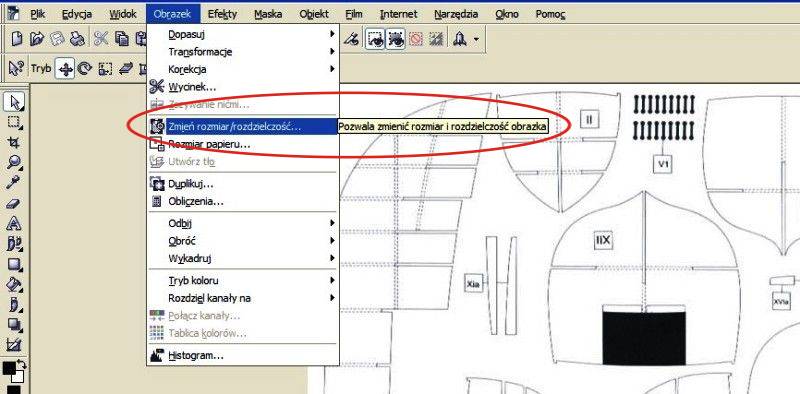Open the Efekty menu
The height and width of the screenshot is (394, 800).
[222, 14]
